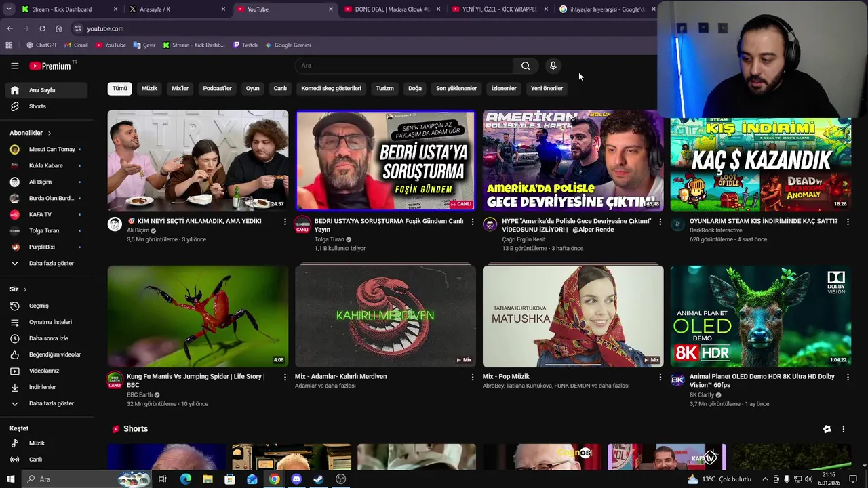The height and width of the screenshot is (488, 868).
Task: Click browser back arrow
Action: (9, 28)
